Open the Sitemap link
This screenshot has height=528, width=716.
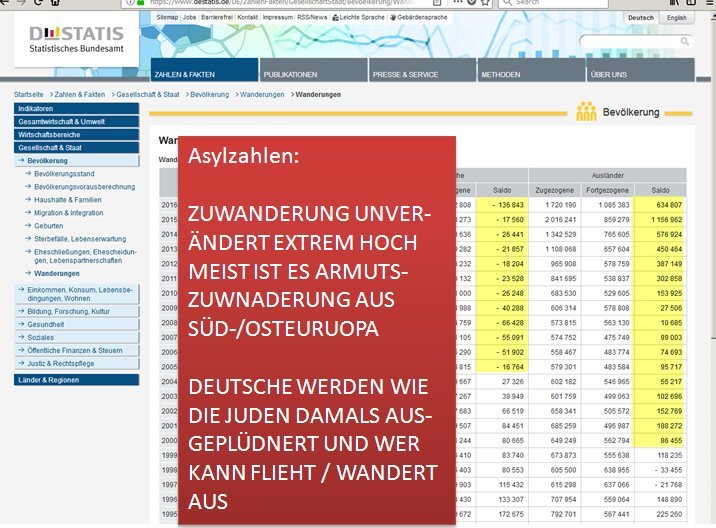tap(168, 18)
